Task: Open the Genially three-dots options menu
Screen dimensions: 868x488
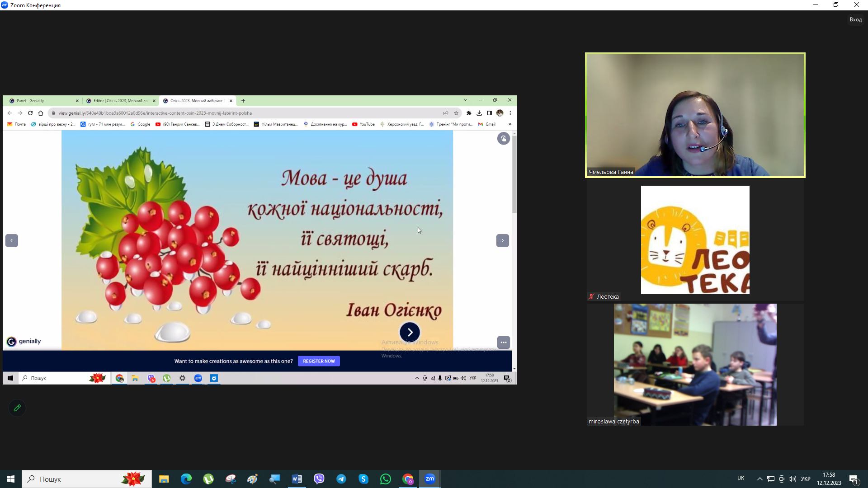Action: point(503,343)
